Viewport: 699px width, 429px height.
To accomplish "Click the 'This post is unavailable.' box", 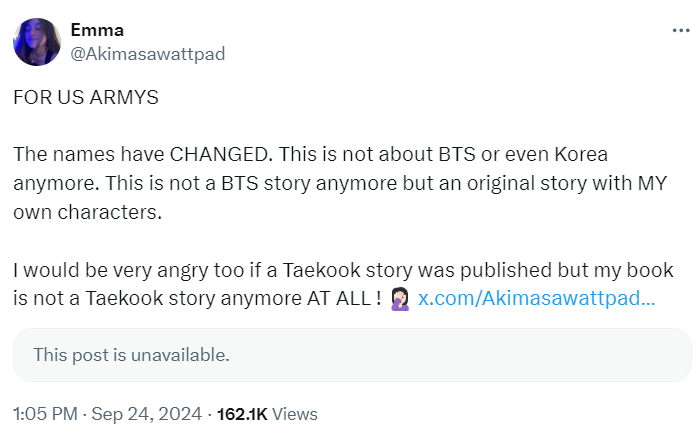I will click(351, 354).
